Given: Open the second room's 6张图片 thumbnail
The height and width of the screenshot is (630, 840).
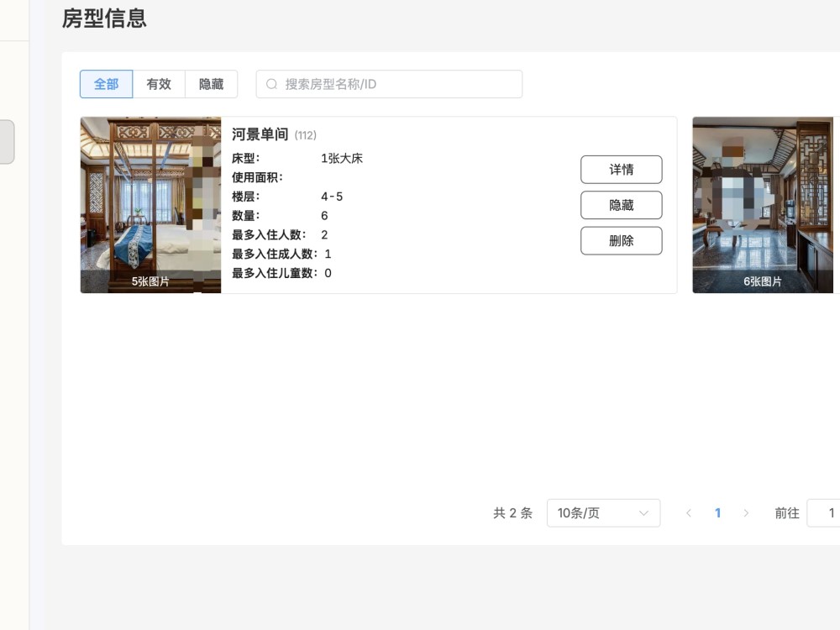Looking at the screenshot, I should tap(763, 205).
